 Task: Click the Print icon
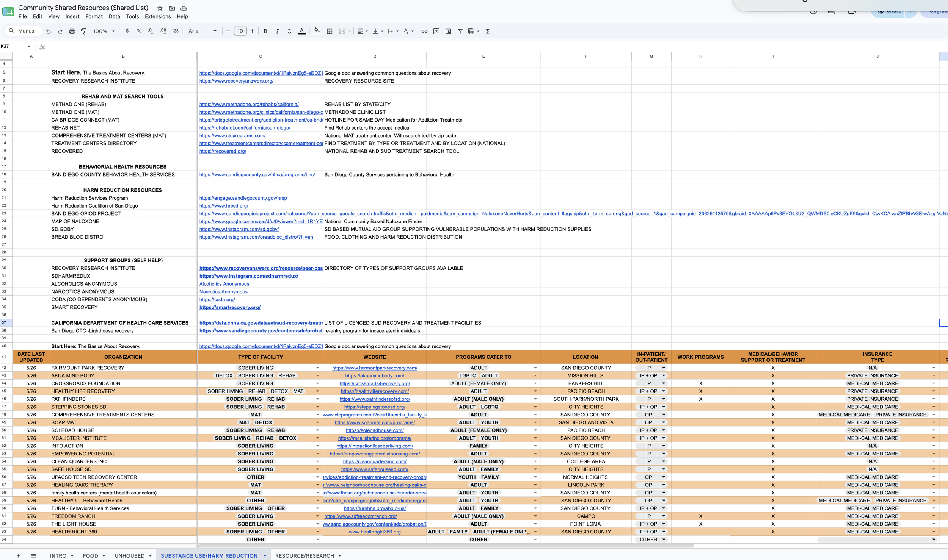(x=72, y=31)
